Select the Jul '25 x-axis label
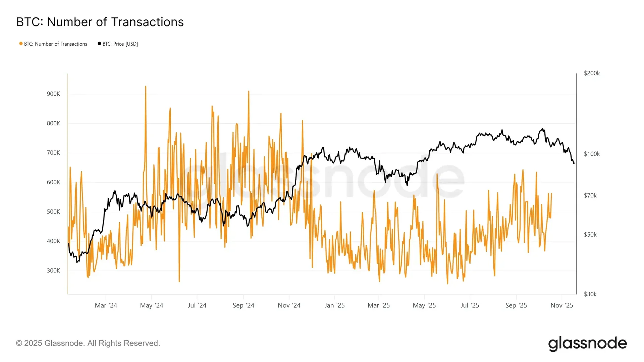 click(470, 305)
